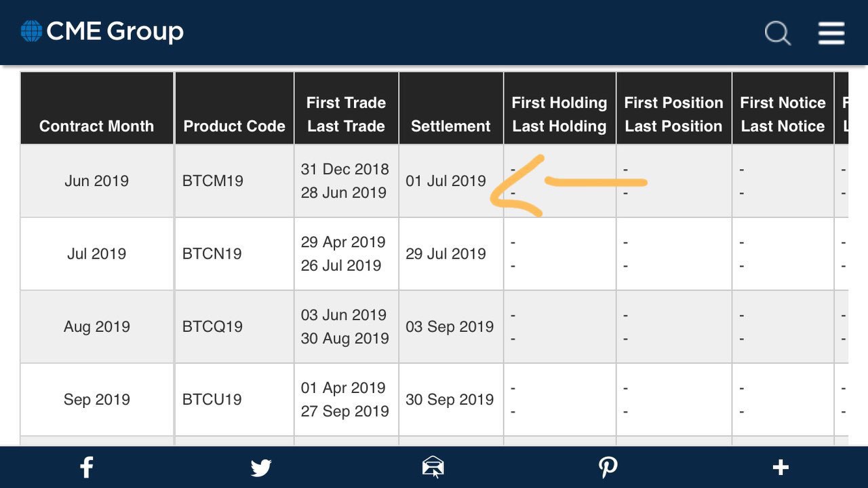Select the BTCQ19 product code cell

coord(212,326)
